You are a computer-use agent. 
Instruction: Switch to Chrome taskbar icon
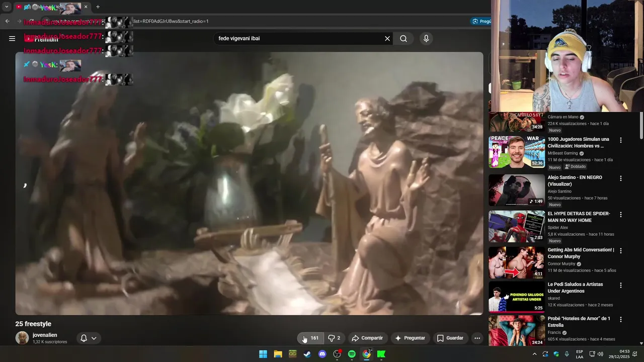367,354
